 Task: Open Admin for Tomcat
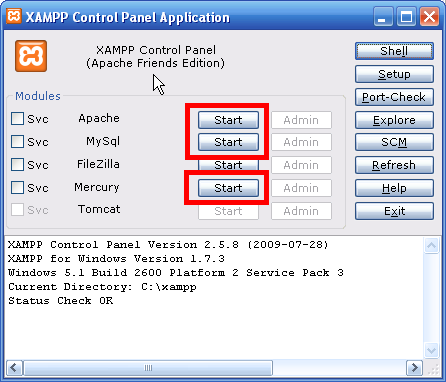pyautogui.click(x=301, y=211)
